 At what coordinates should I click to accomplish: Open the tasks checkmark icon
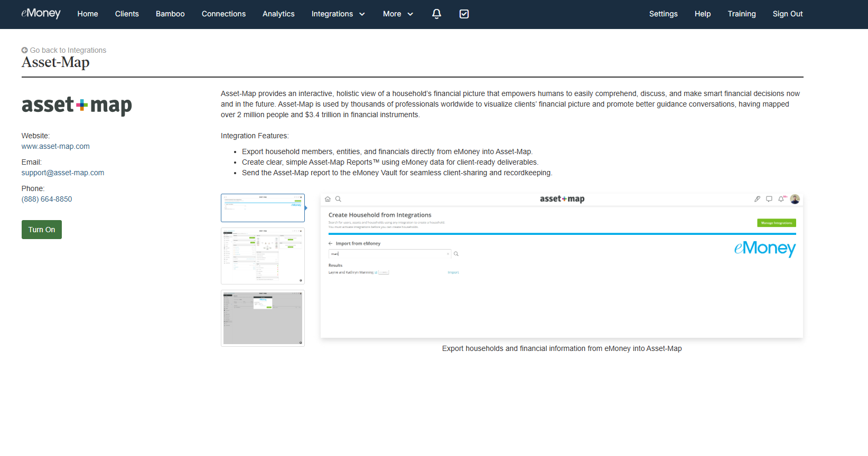point(464,14)
